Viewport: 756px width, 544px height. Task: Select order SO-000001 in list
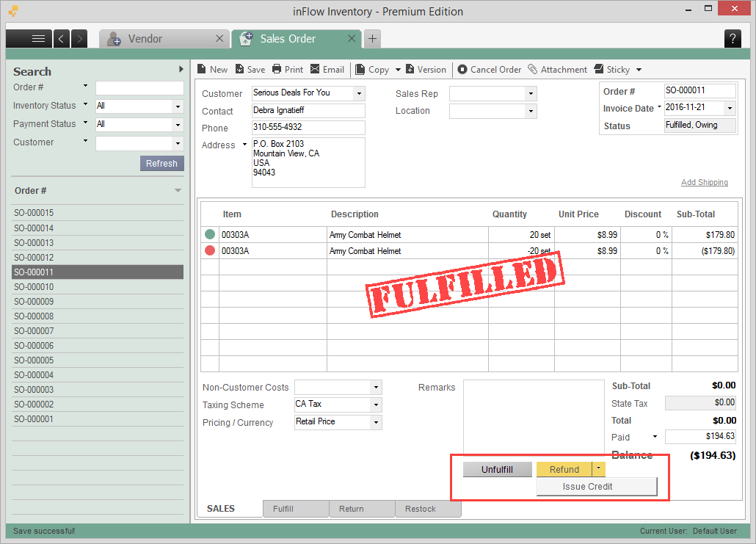(98, 418)
